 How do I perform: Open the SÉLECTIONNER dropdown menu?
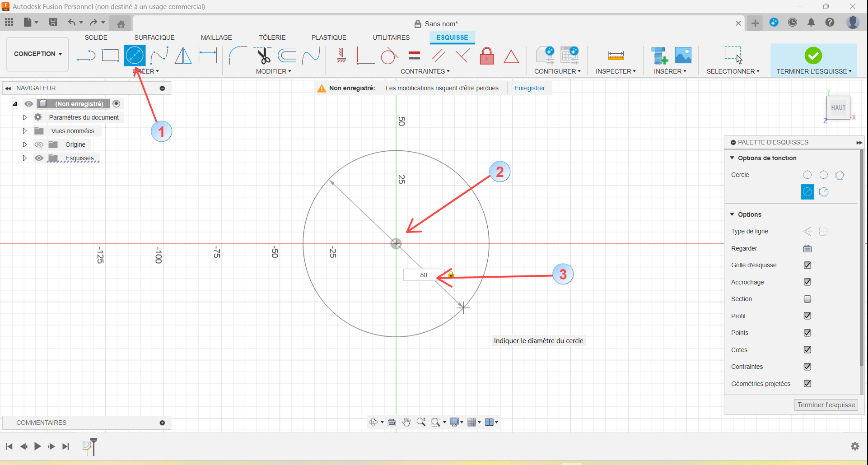tap(733, 71)
